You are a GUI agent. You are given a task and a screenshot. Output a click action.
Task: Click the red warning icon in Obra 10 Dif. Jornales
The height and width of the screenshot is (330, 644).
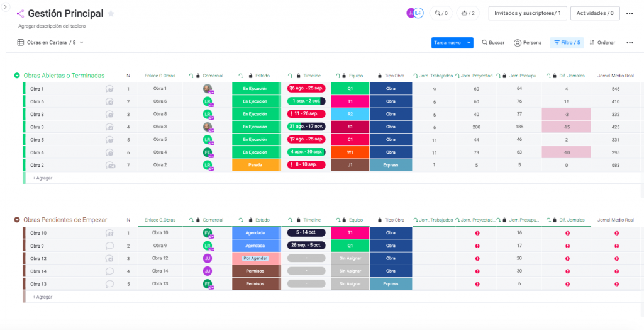point(567,233)
